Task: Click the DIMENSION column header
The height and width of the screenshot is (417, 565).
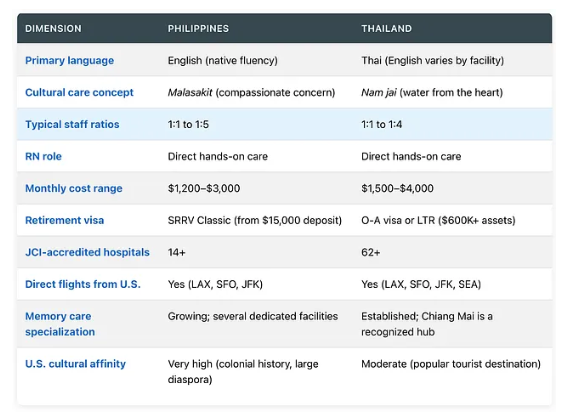Action: point(53,28)
